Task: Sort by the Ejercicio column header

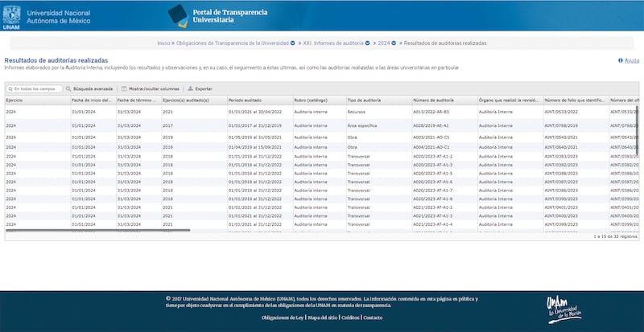Action: [x=14, y=100]
